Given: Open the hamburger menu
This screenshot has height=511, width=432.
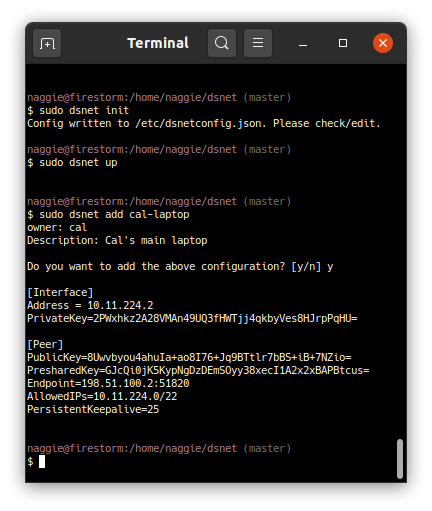Looking at the screenshot, I should 258,43.
